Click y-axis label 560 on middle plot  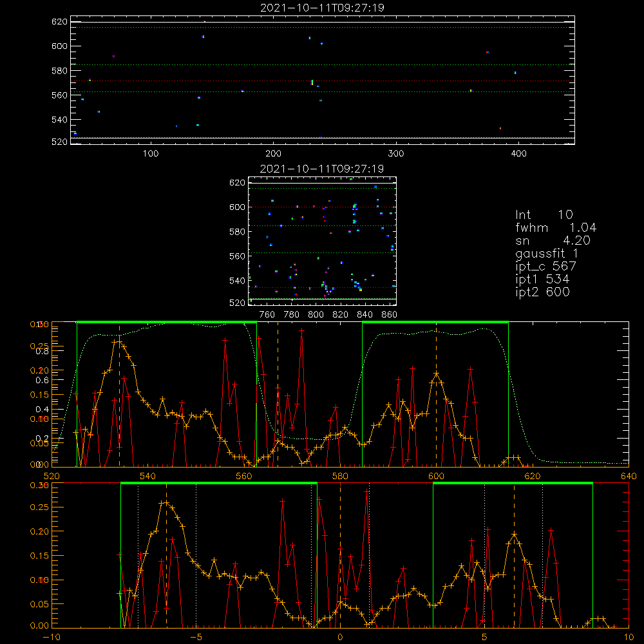coord(238,256)
